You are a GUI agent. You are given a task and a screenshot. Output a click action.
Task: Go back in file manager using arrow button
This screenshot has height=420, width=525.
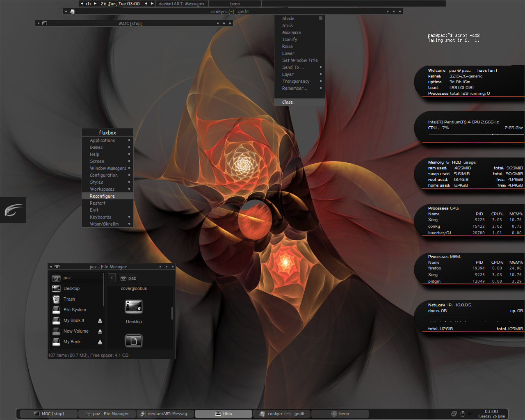[x=112, y=278]
